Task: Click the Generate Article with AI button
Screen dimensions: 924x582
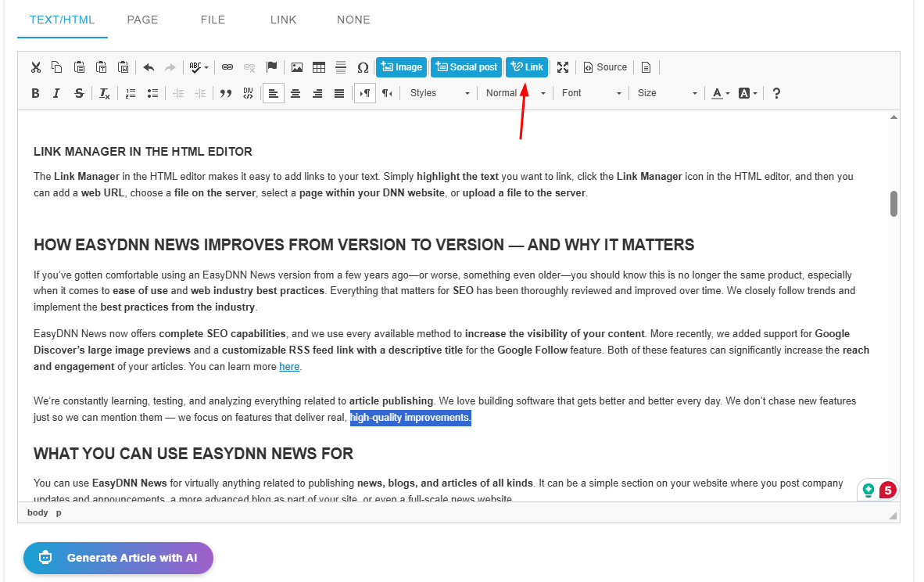Action: 118,558
